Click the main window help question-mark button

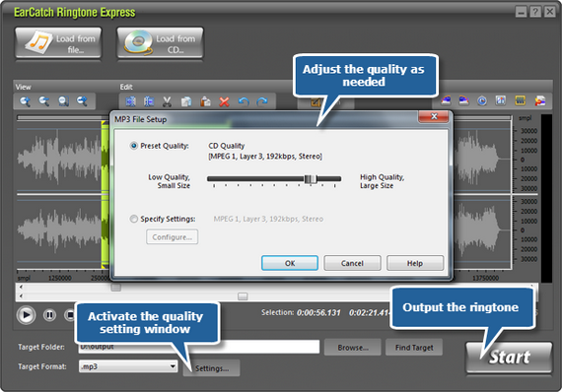(535, 12)
